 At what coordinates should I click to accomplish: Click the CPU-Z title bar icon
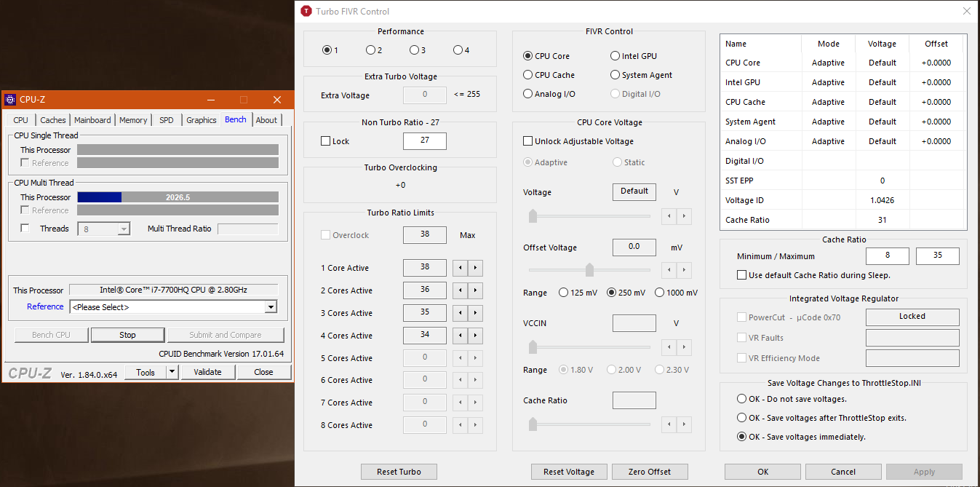pos(9,100)
